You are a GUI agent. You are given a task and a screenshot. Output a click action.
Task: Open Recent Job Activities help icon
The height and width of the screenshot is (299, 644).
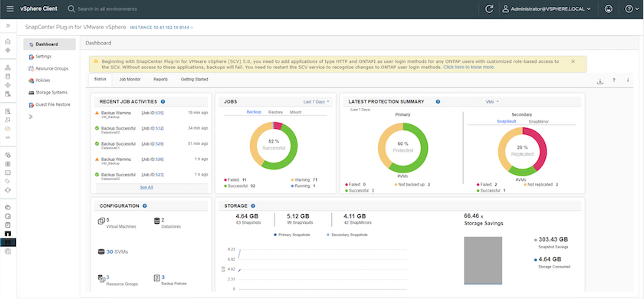163,101
